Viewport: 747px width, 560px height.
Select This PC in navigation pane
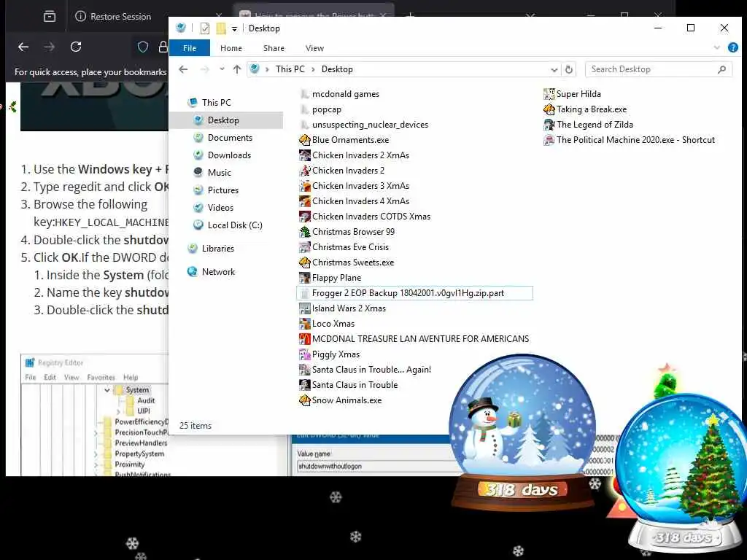pos(216,103)
